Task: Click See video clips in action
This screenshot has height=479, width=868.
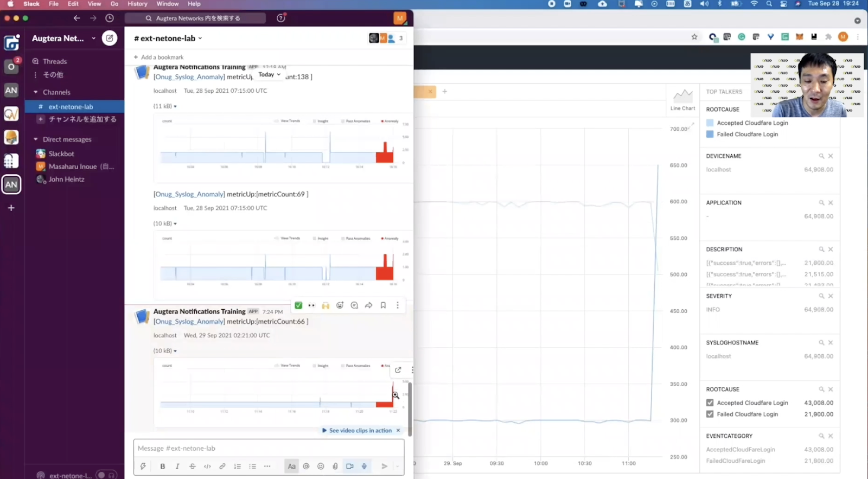Action: click(357, 431)
